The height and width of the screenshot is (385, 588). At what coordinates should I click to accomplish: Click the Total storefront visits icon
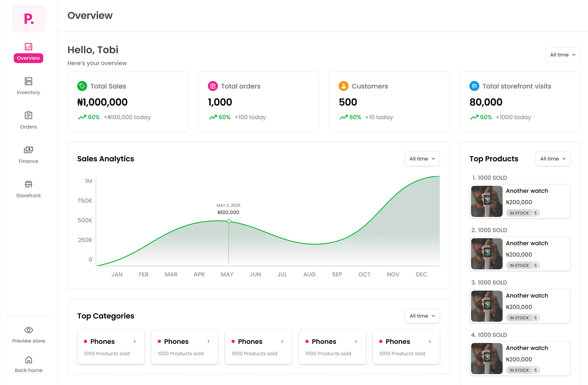(x=474, y=86)
